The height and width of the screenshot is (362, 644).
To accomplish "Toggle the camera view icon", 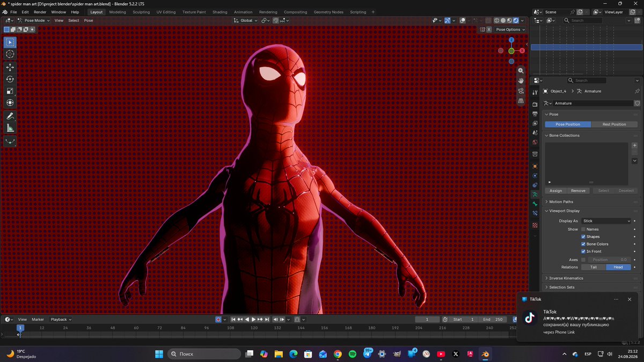I will 521,91.
